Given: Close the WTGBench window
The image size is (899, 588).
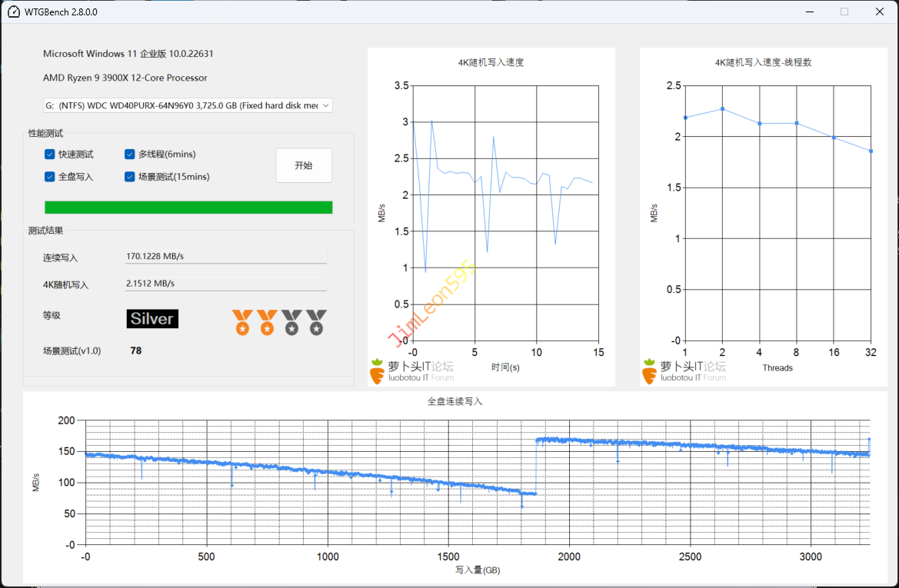Looking at the screenshot, I should tap(879, 12).
